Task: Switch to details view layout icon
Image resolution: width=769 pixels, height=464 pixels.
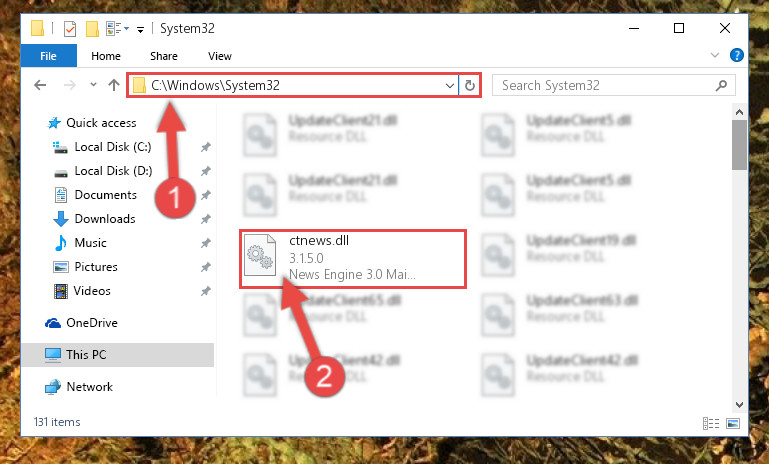Action: (x=711, y=423)
